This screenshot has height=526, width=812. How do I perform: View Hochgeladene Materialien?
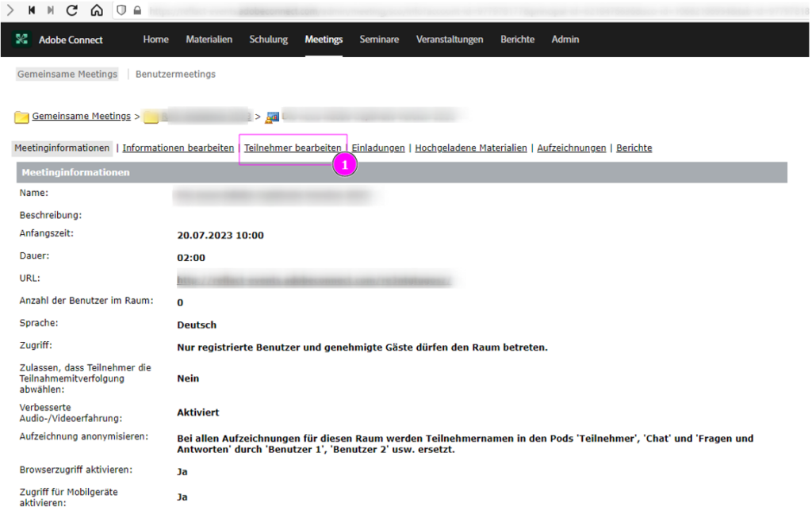click(470, 148)
